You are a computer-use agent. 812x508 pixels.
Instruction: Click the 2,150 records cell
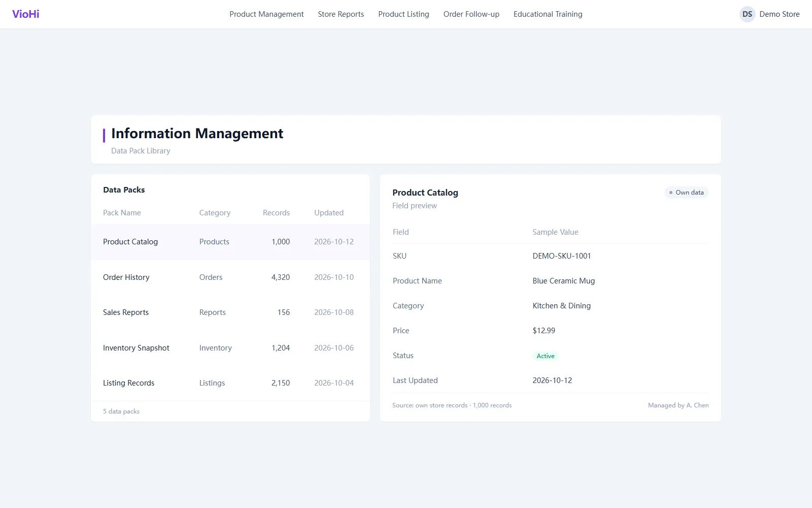pyautogui.click(x=281, y=383)
